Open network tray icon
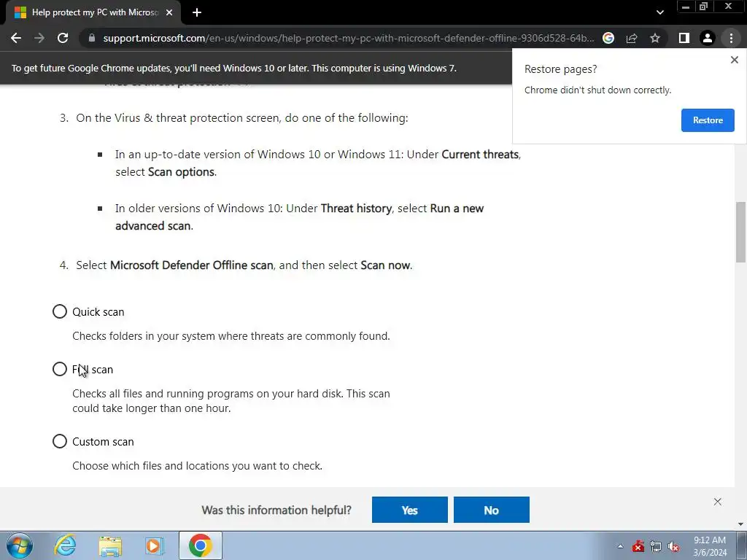Image resolution: width=747 pixels, height=560 pixels. click(656, 546)
